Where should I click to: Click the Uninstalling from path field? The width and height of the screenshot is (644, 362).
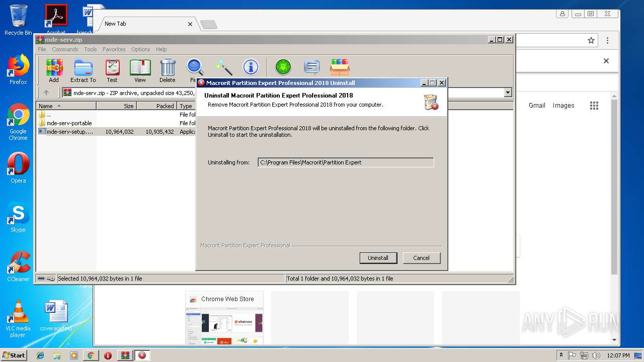pos(346,162)
